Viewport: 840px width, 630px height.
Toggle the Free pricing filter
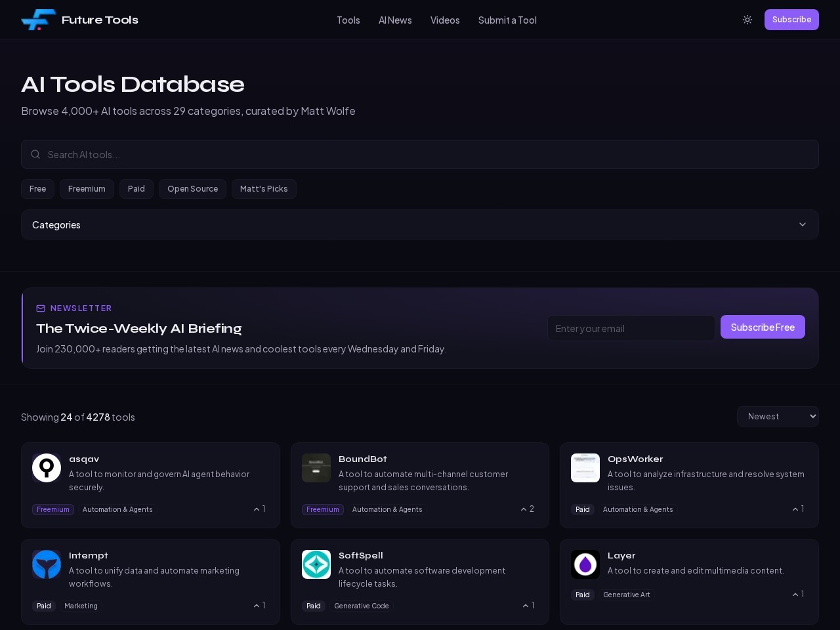(37, 189)
